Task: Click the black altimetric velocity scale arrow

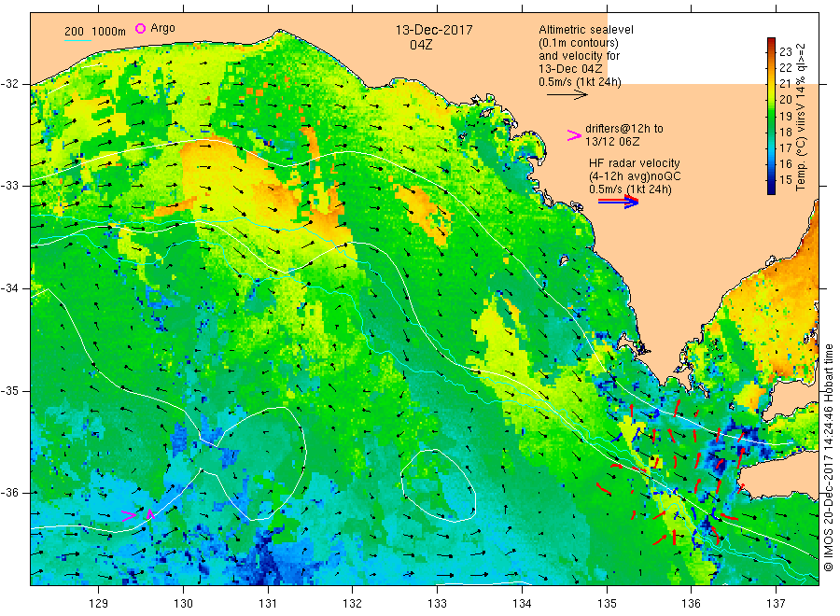Action: (567, 95)
